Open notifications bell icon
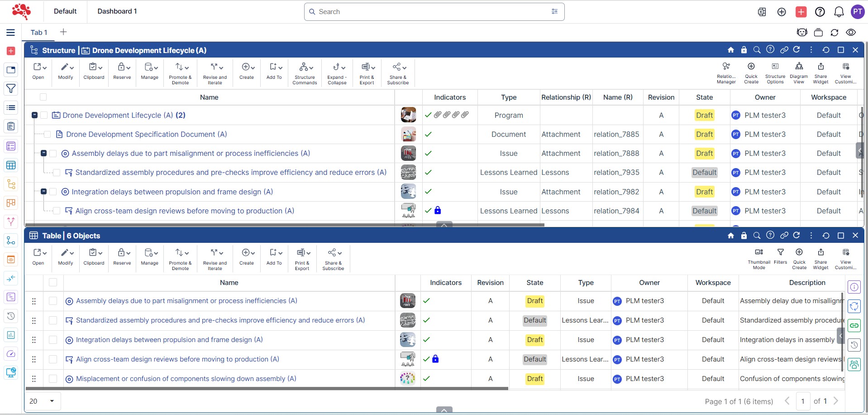This screenshot has width=868, height=415. pos(839,12)
